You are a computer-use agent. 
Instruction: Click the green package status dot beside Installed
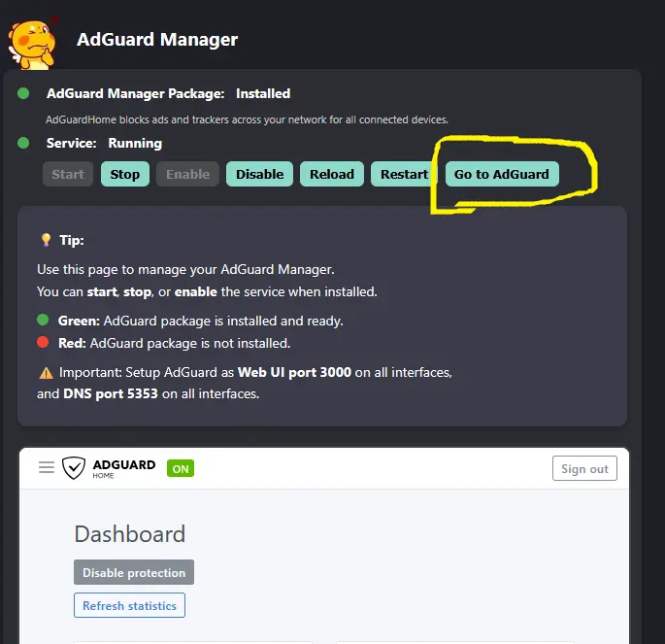(23, 93)
